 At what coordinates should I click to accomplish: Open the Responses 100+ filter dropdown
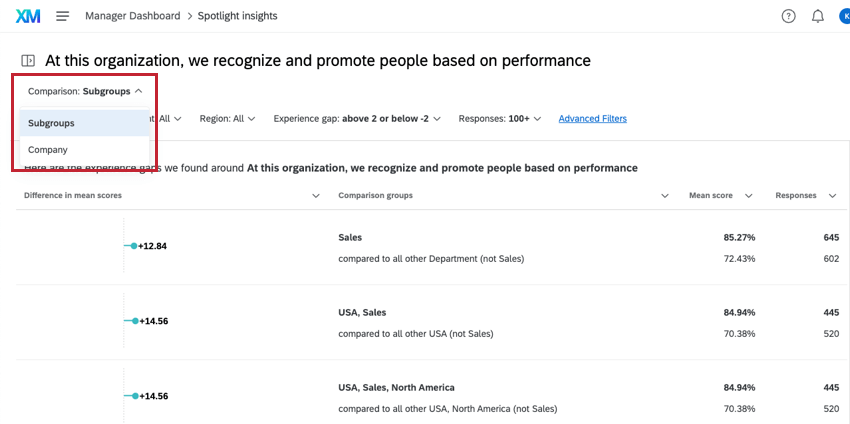tap(499, 119)
